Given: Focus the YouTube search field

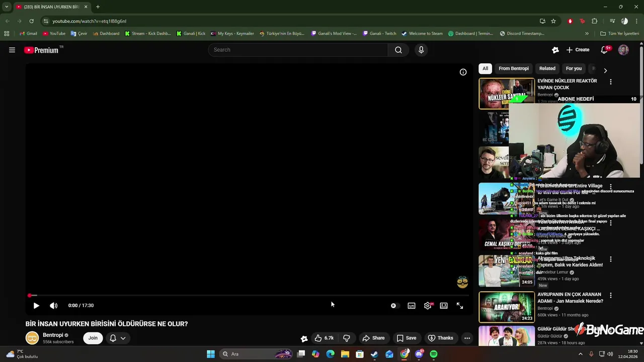Looking at the screenshot, I should (x=298, y=50).
